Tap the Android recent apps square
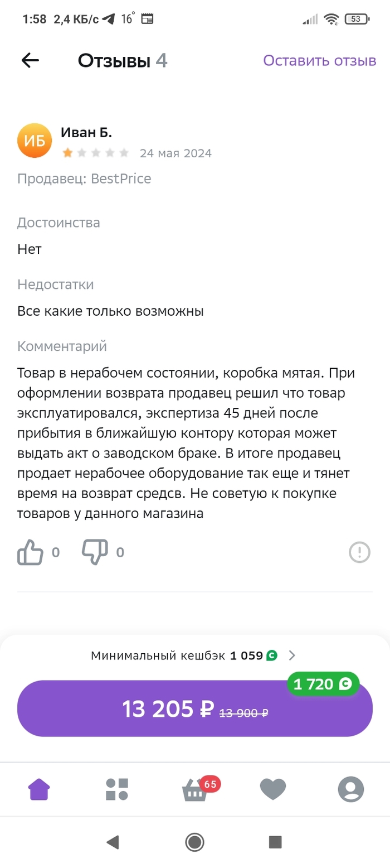This screenshot has height=868, width=390. click(275, 842)
